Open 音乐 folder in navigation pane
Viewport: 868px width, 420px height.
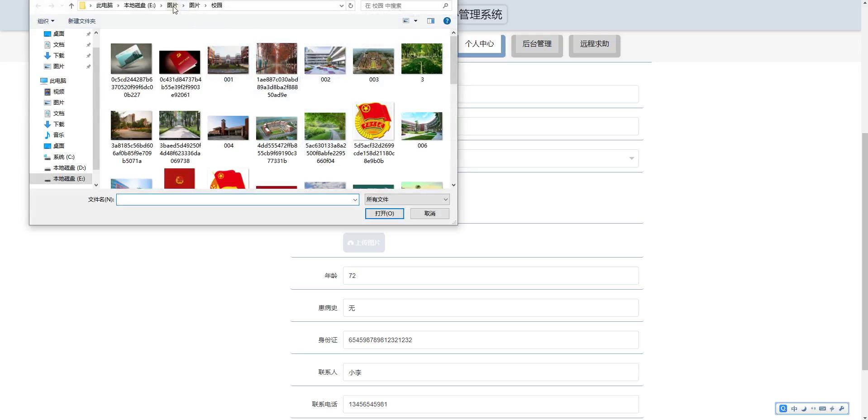click(59, 135)
